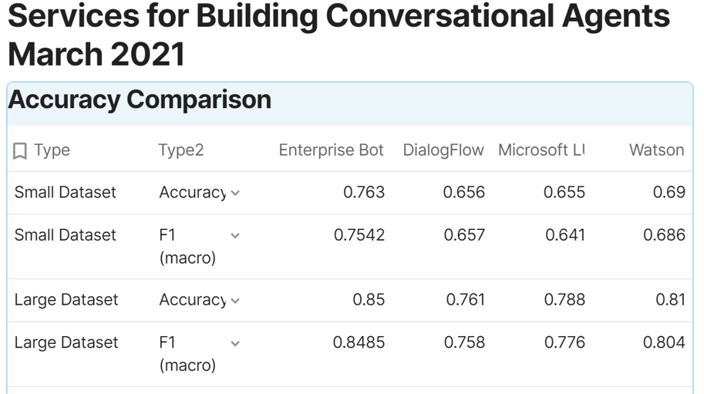The image size is (704, 394).
Task: Select the Type2 column header
Action: (181, 150)
